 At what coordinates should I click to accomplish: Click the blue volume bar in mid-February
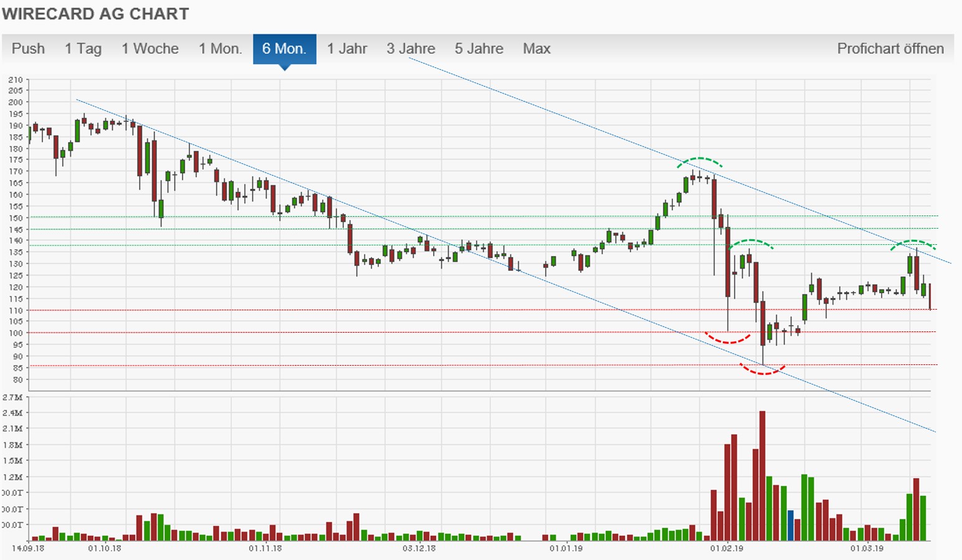[789, 523]
